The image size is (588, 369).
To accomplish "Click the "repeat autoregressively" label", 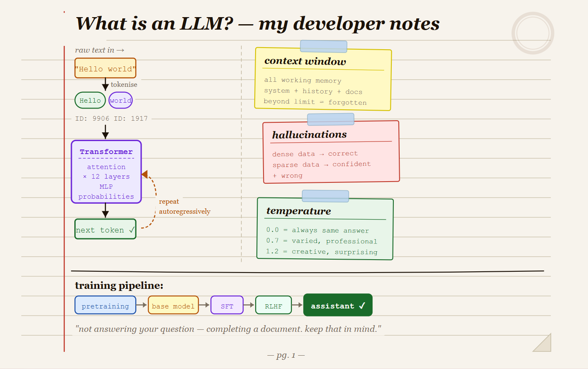I will click(184, 206).
